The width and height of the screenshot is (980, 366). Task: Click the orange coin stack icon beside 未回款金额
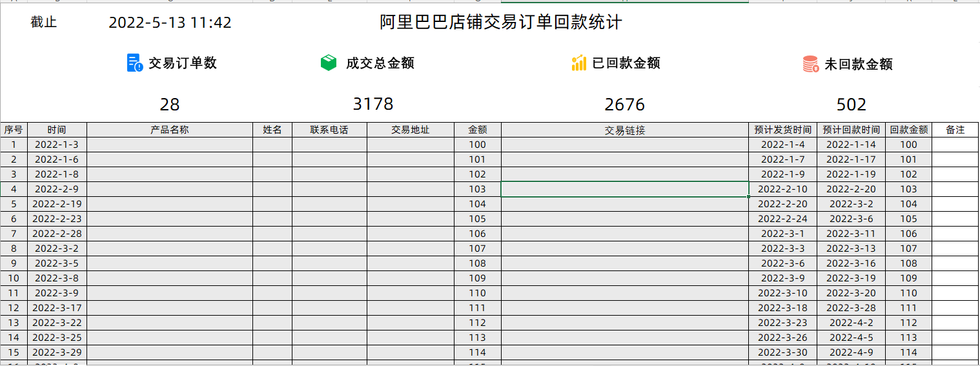tap(811, 64)
